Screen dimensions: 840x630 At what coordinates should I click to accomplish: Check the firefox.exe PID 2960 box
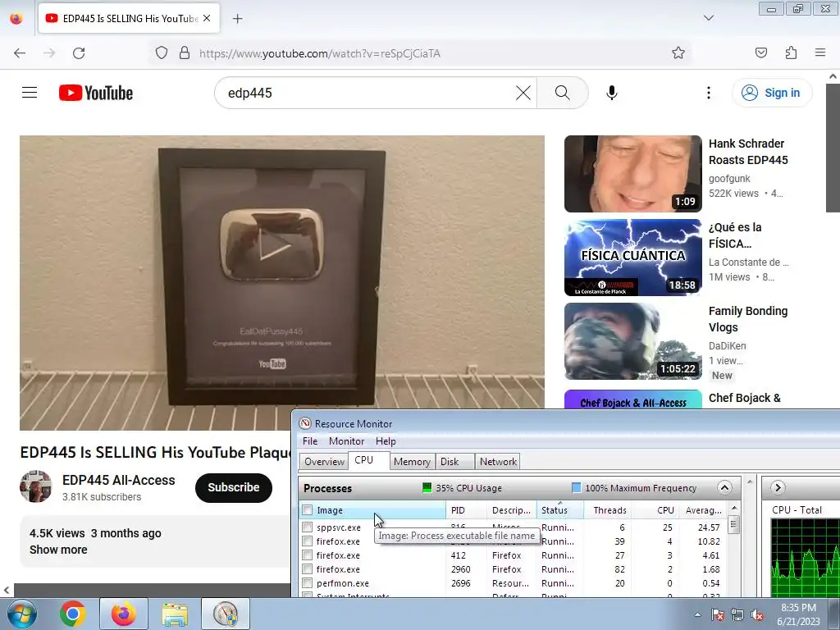(x=307, y=569)
